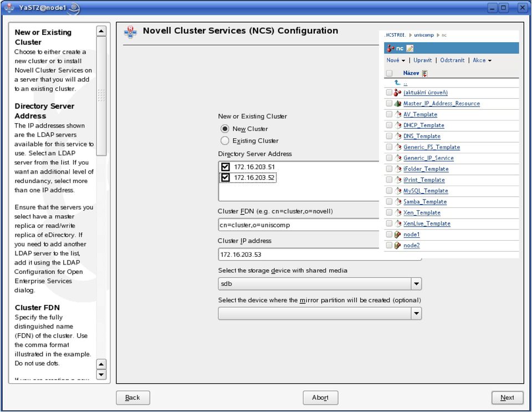532x412 pixels.
Task: Click the Novell Cluster Services header icon
Action: (130, 32)
